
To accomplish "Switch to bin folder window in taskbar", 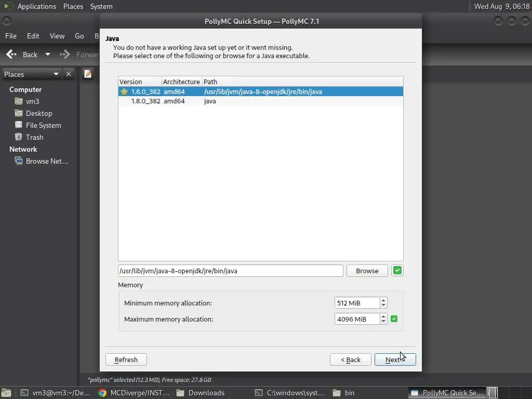I will click(344, 393).
